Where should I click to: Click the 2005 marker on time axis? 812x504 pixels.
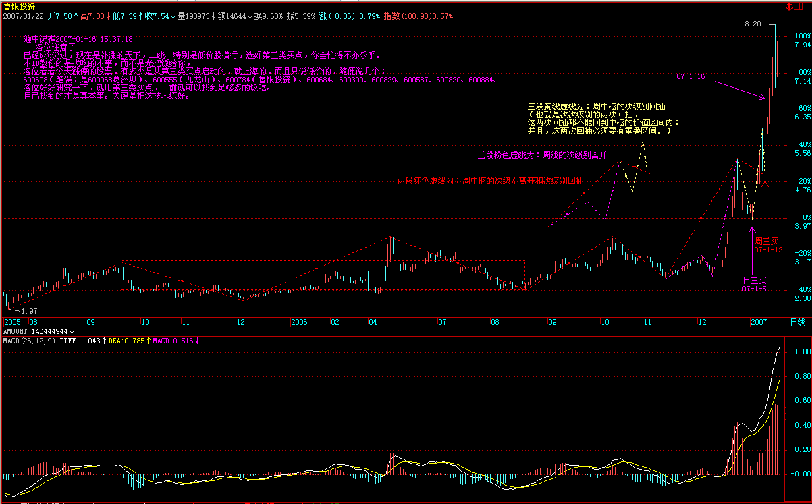pyautogui.click(x=13, y=323)
